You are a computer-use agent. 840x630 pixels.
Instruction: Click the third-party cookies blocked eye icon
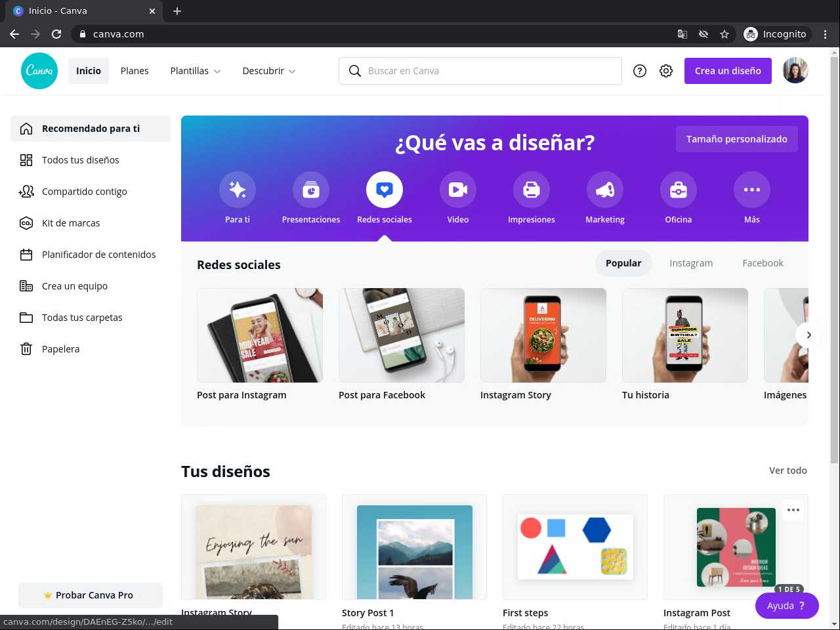(703, 34)
